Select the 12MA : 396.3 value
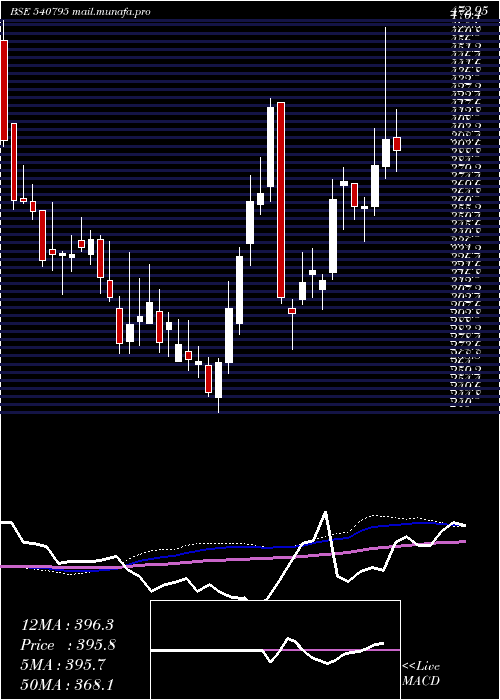The width and height of the screenshot is (500, 700). click(x=67, y=625)
